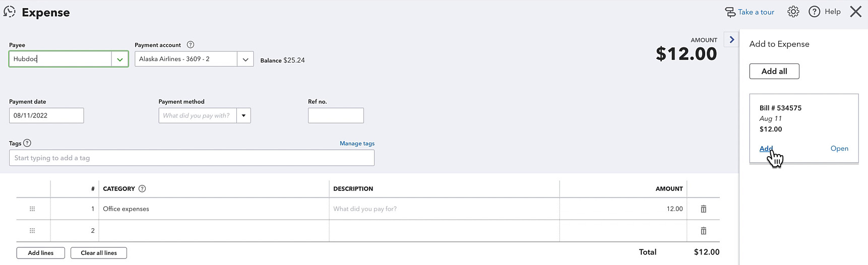Click the Help question mark icon
868x265 pixels.
(x=814, y=12)
